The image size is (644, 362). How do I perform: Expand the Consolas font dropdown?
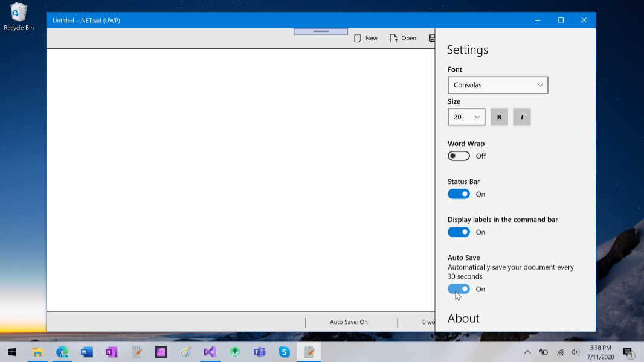coord(498,85)
